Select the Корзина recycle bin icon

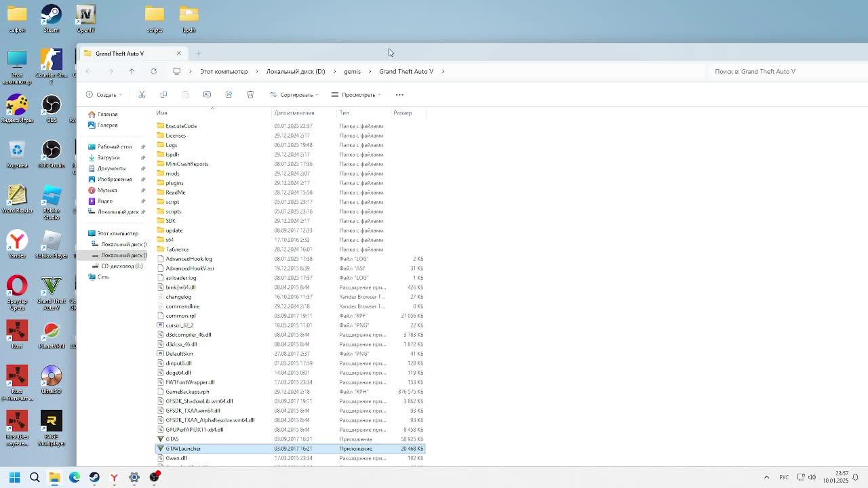coord(17,154)
